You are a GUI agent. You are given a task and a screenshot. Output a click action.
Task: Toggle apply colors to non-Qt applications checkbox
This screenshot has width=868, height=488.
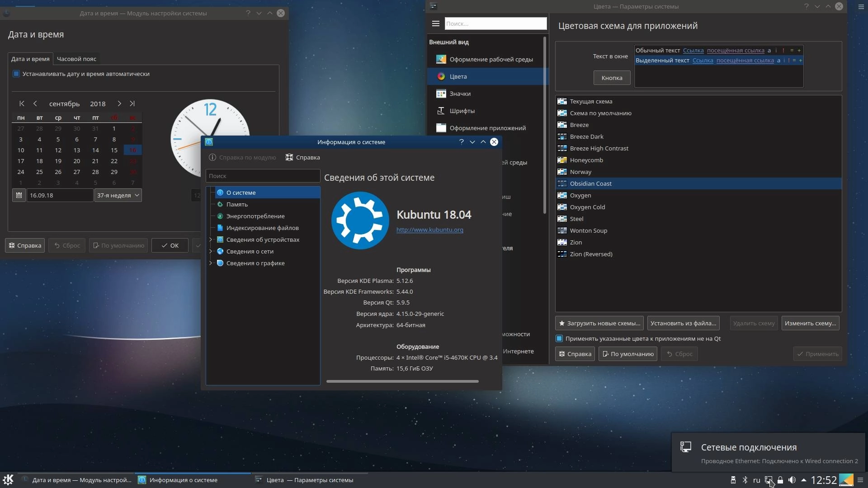[559, 338]
